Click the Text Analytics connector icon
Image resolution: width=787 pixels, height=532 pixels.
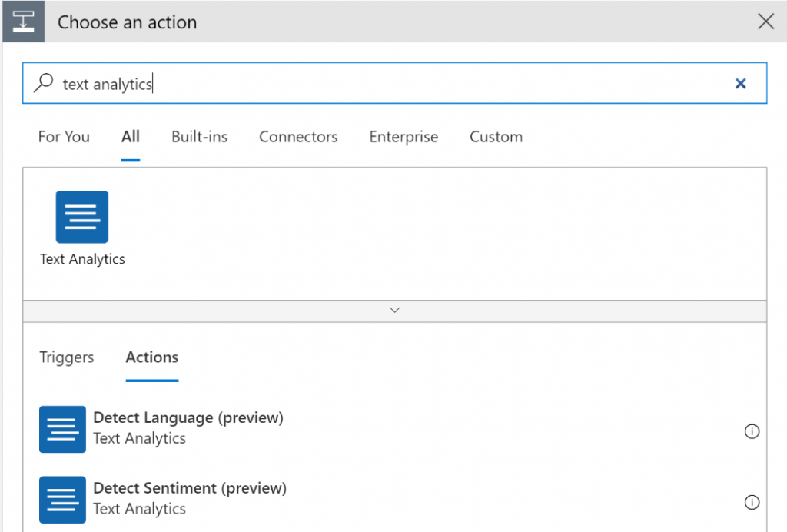[82, 217]
